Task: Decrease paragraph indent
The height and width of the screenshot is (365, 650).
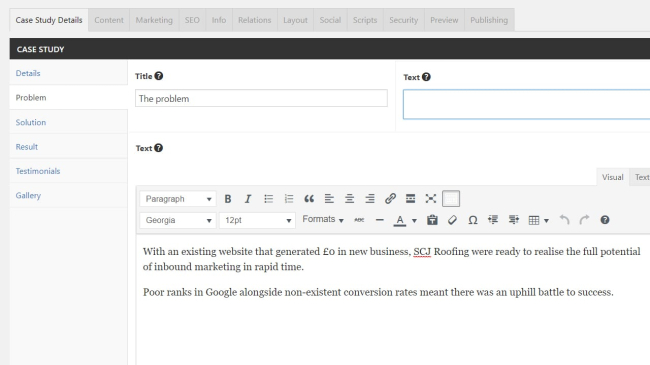Action: (493, 220)
